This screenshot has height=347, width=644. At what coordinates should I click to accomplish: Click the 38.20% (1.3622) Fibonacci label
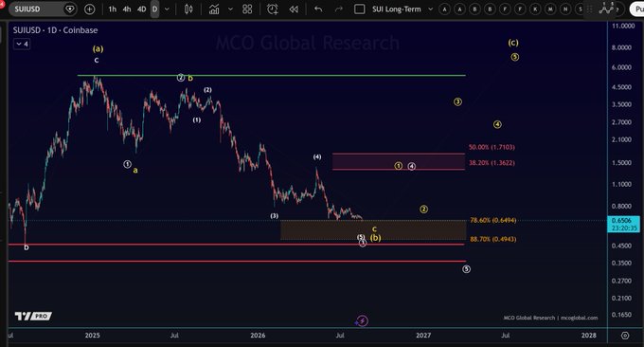[x=492, y=163]
